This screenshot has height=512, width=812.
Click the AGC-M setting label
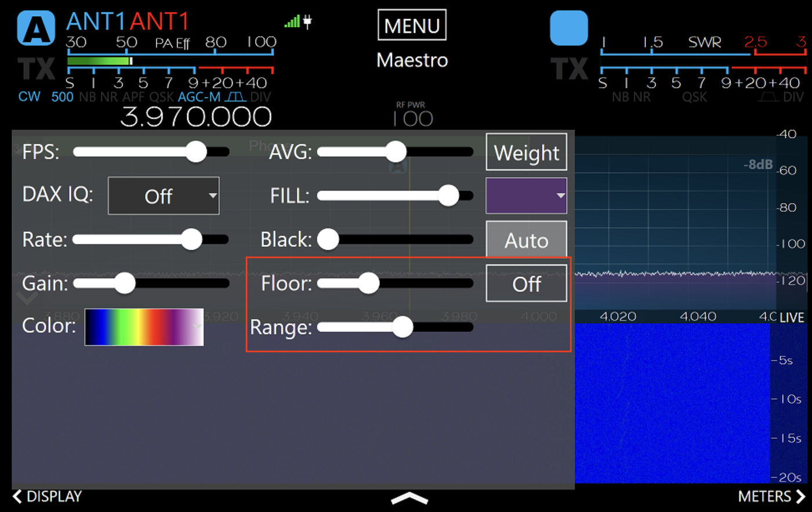coord(199,97)
